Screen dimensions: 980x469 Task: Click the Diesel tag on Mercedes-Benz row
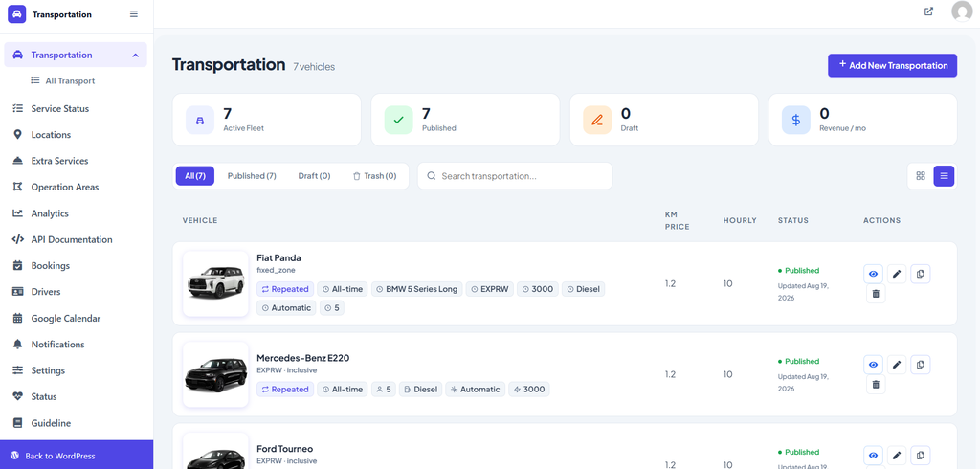coord(421,389)
